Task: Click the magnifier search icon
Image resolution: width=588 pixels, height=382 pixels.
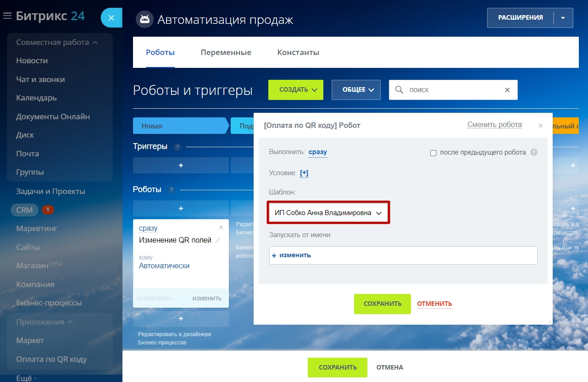Action: [399, 90]
